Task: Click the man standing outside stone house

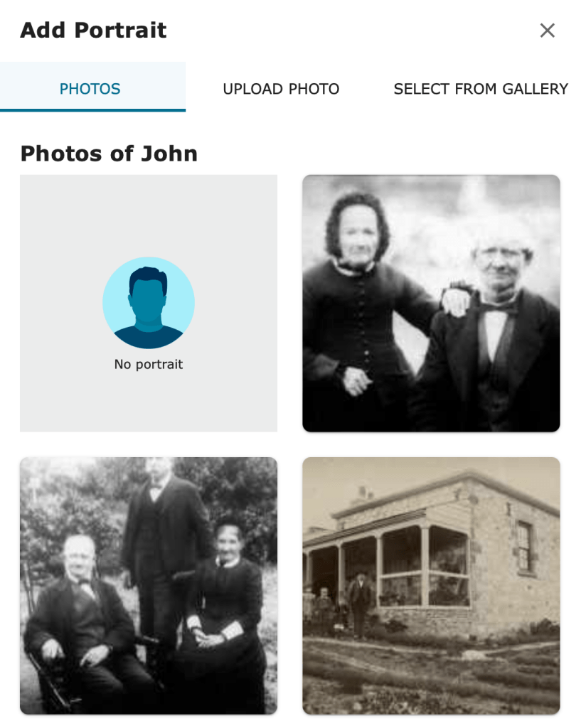Action: (359, 605)
